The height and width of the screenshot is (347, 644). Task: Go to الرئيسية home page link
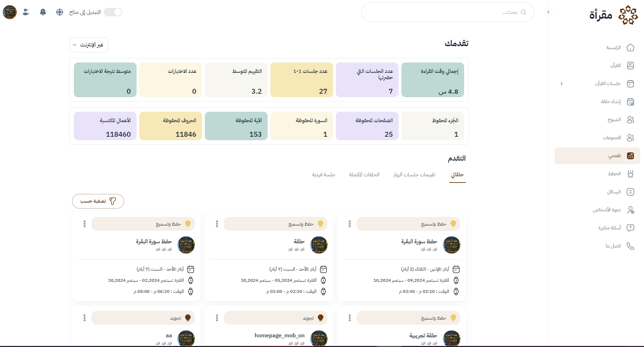point(613,48)
